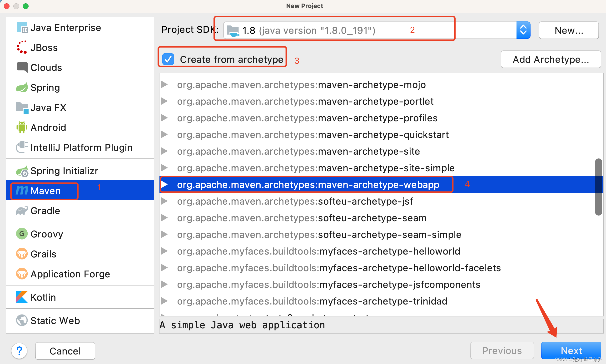The image size is (606, 364).
Task: Select the softeu-archetype-seam row
Action: coord(381,218)
